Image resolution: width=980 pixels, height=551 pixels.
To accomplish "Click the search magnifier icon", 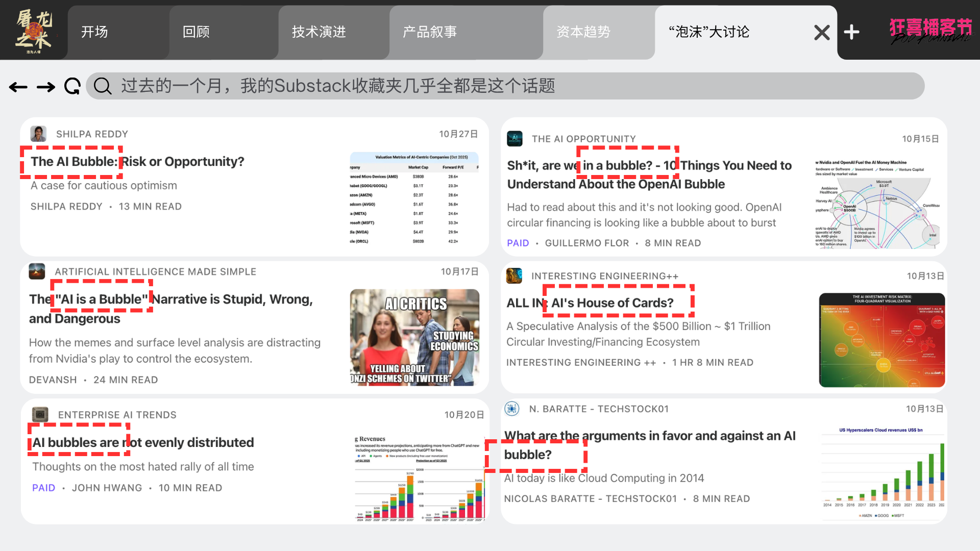I will tap(103, 86).
